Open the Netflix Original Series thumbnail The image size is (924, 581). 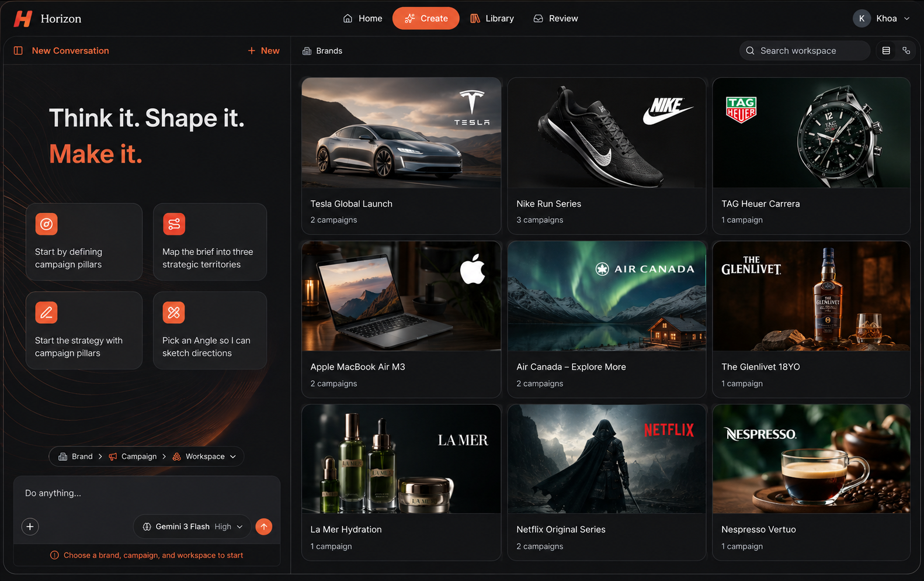point(607,459)
